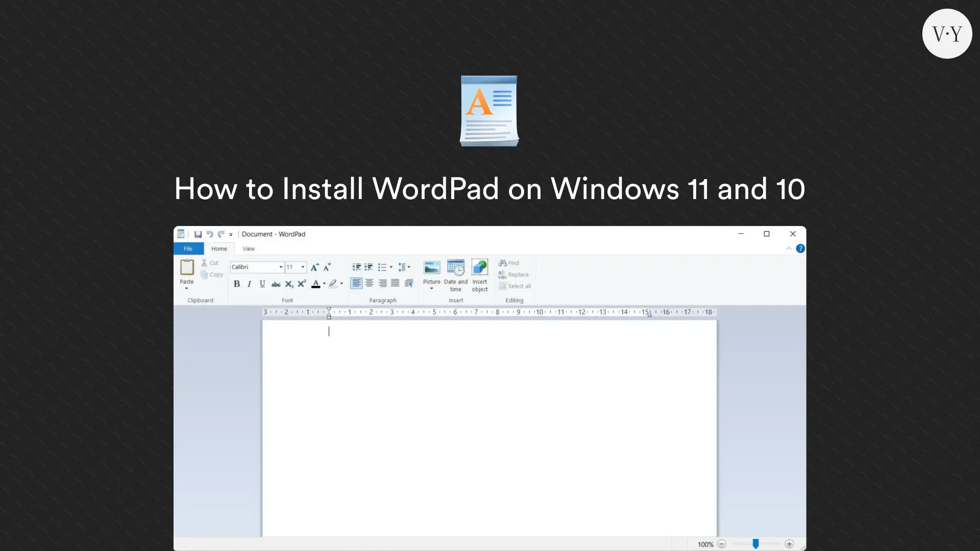Open the File menu
980x551 pixels.
pyautogui.click(x=188, y=248)
